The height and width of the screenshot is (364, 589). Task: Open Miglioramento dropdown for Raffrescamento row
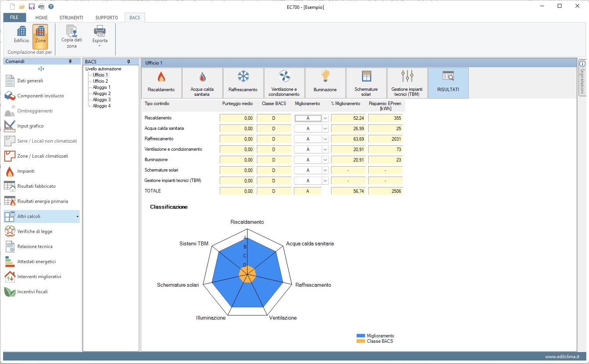(325, 139)
